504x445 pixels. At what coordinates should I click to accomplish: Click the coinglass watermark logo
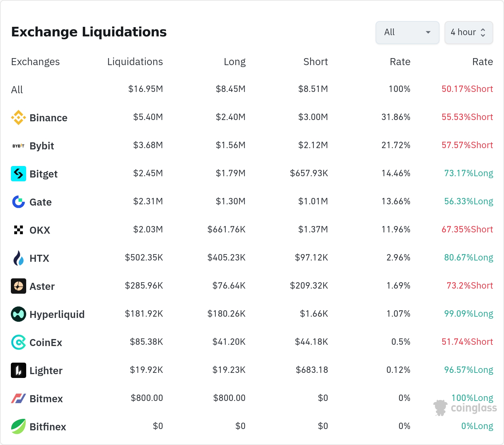click(465, 408)
